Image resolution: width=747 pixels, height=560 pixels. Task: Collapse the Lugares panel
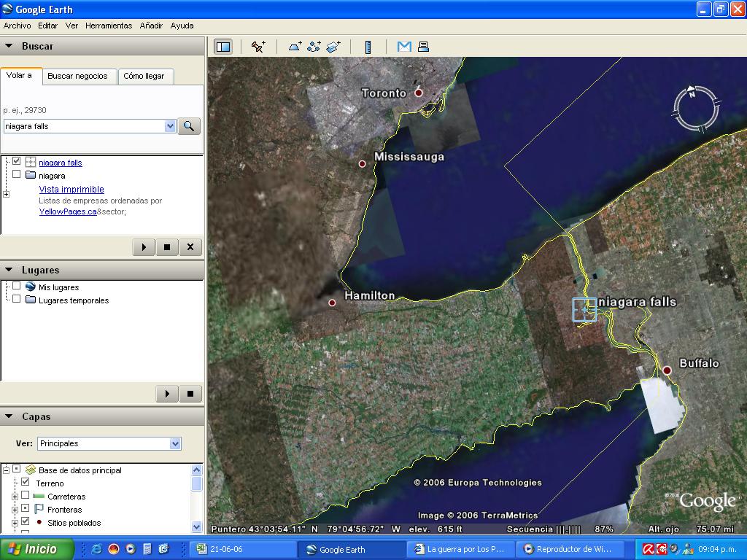click(x=9, y=270)
